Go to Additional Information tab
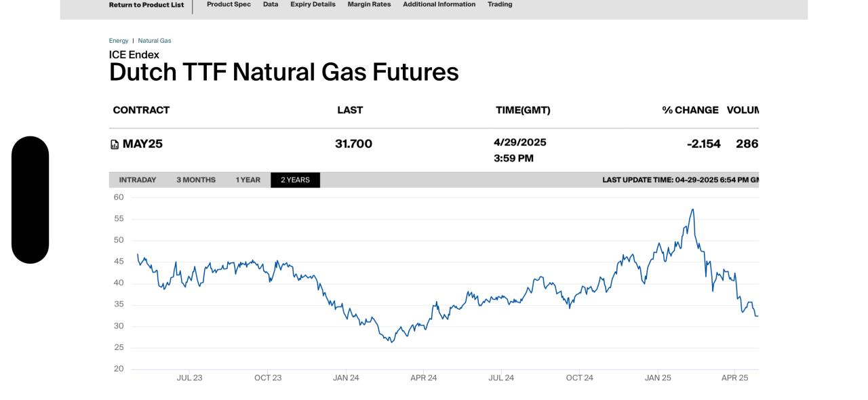The height and width of the screenshot is (400, 868). pyautogui.click(x=439, y=4)
